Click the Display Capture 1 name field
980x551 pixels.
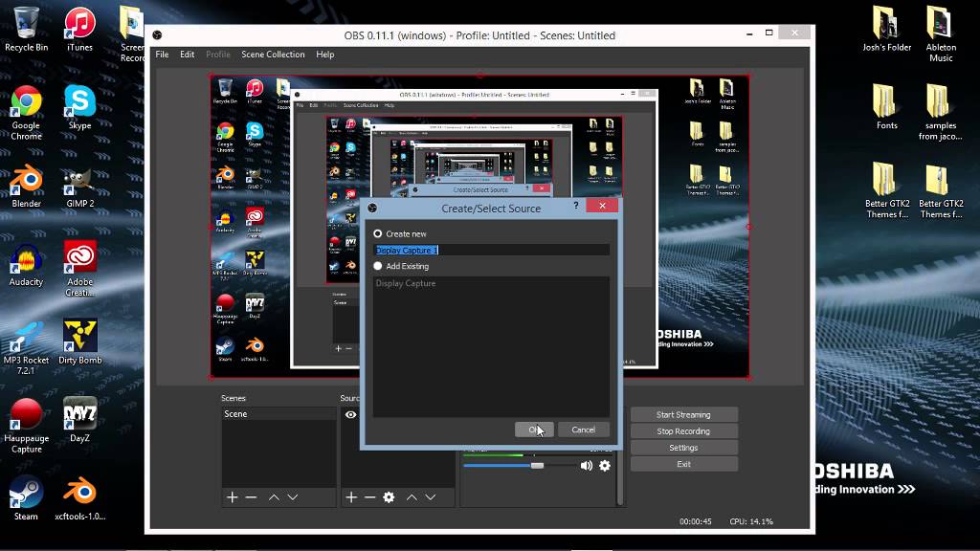coord(491,250)
